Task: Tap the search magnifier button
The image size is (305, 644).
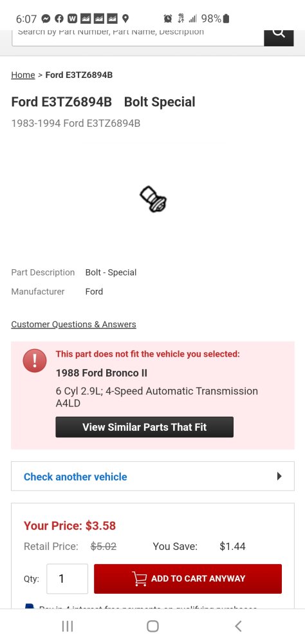Action: coord(279,37)
